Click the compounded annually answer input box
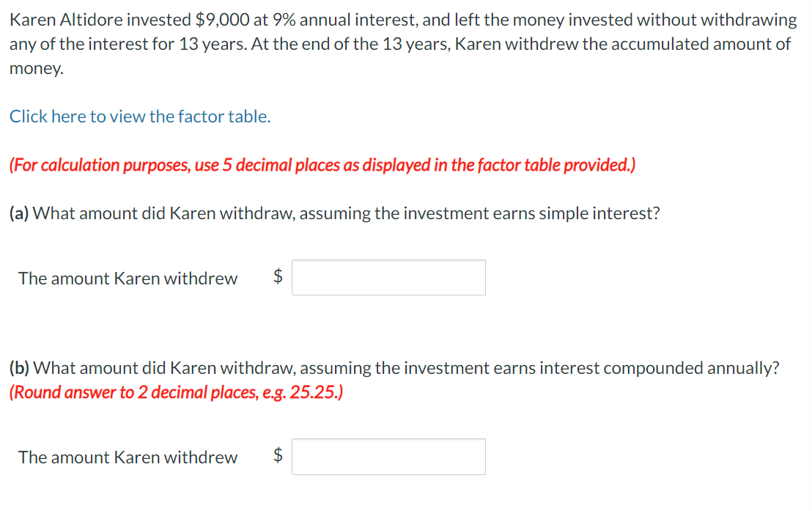 (x=388, y=457)
